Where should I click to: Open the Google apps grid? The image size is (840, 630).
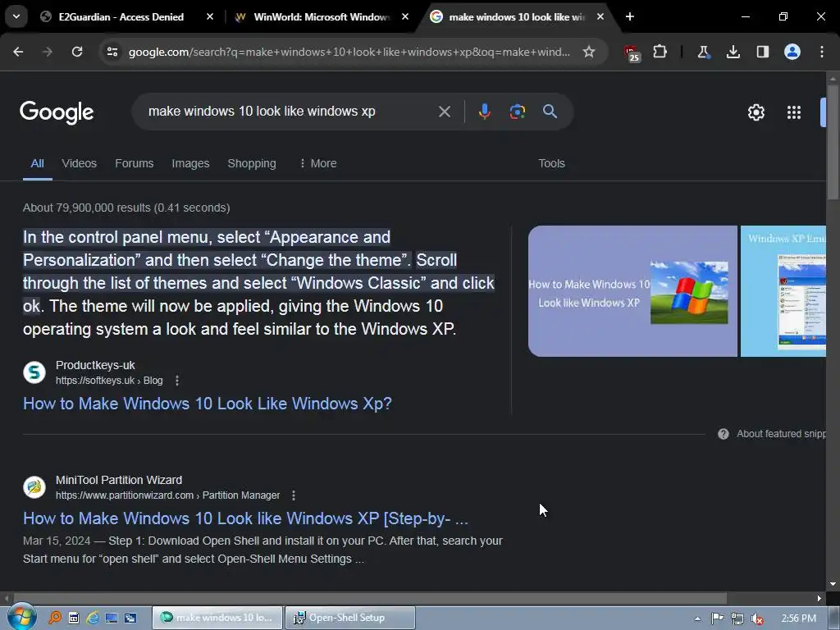pyautogui.click(x=794, y=112)
